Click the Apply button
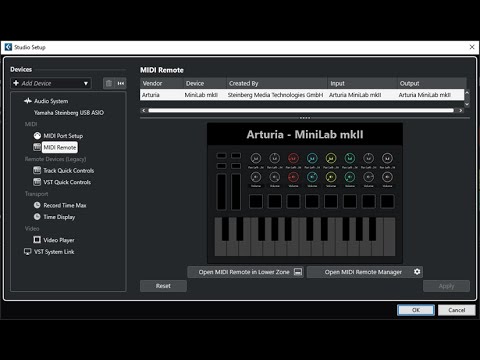This screenshot has width=480, height=360. [446, 286]
